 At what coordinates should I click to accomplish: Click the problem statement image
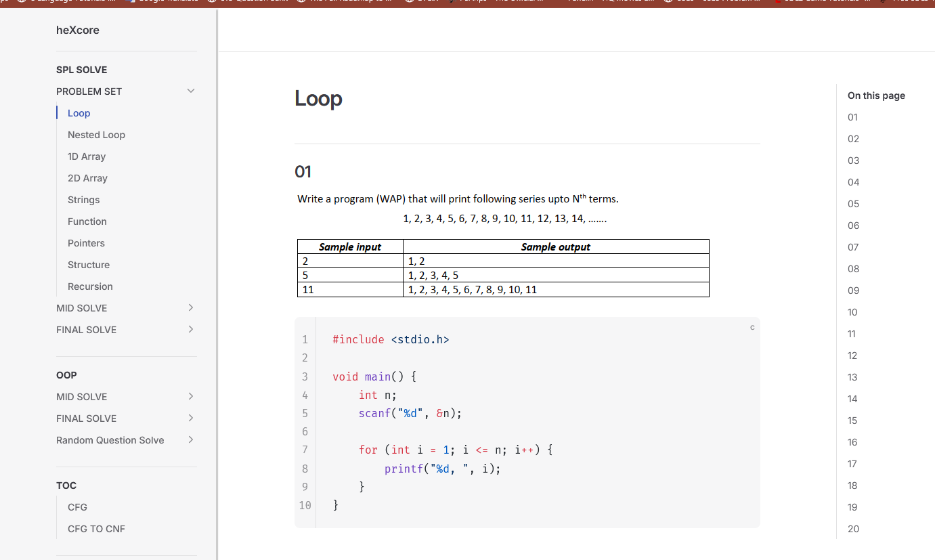point(503,244)
